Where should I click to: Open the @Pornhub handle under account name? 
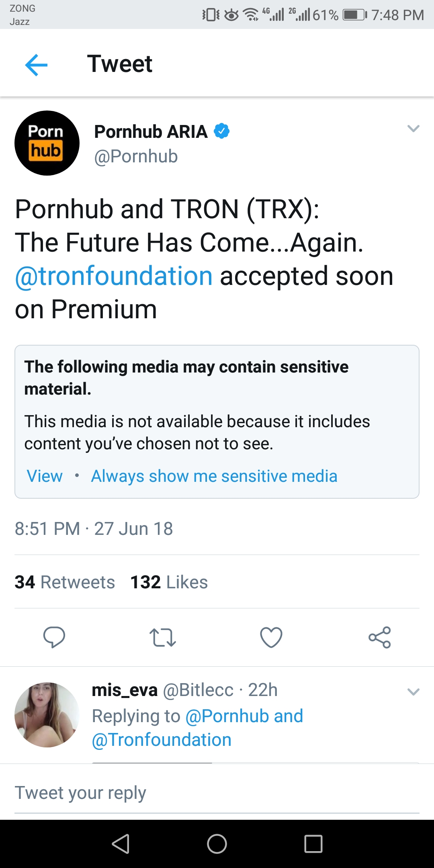[136, 156]
